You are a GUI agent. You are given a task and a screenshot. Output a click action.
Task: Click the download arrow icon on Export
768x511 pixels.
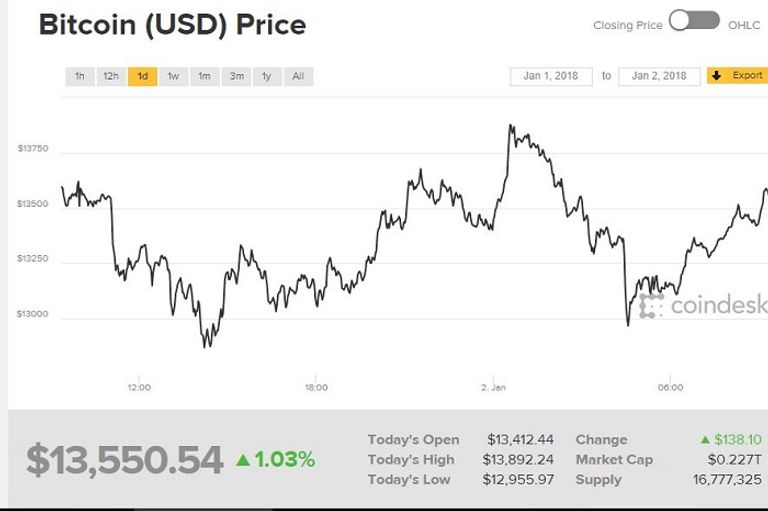point(717,76)
